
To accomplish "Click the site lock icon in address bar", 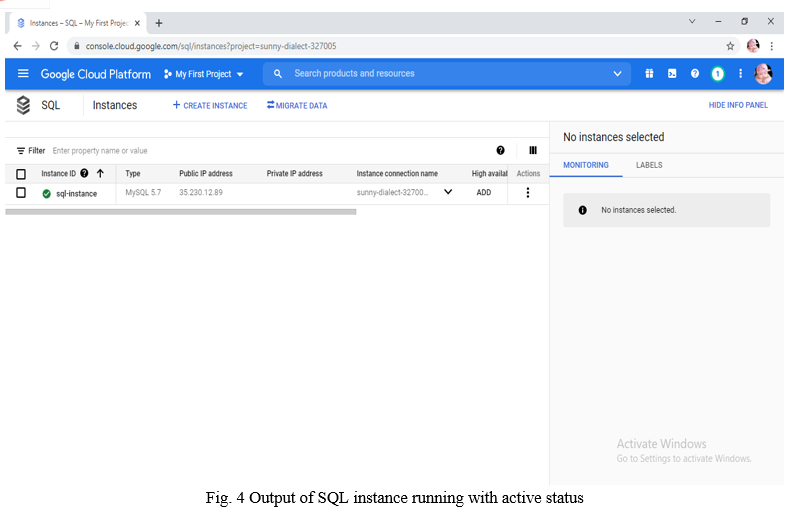I will pyautogui.click(x=77, y=46).
